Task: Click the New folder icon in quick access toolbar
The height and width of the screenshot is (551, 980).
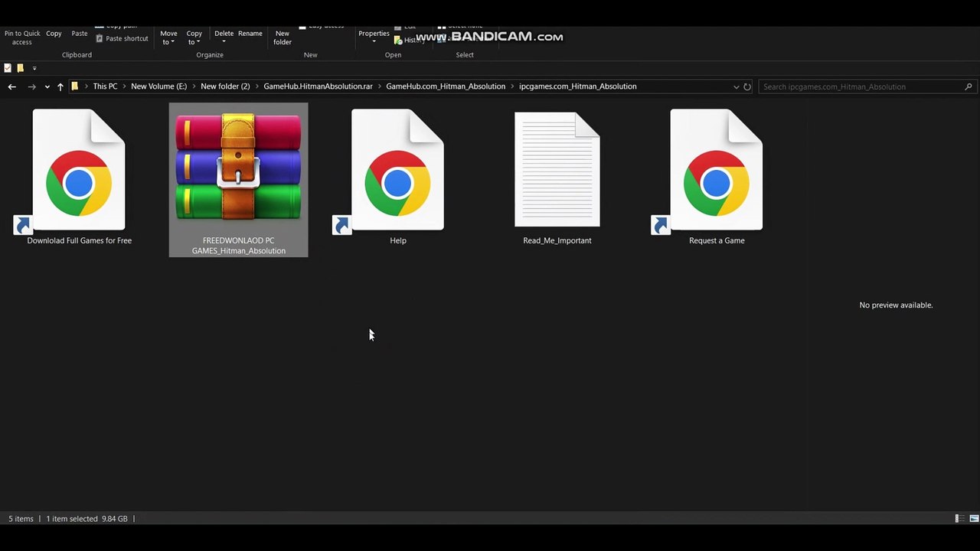Action: click(21, 68)
